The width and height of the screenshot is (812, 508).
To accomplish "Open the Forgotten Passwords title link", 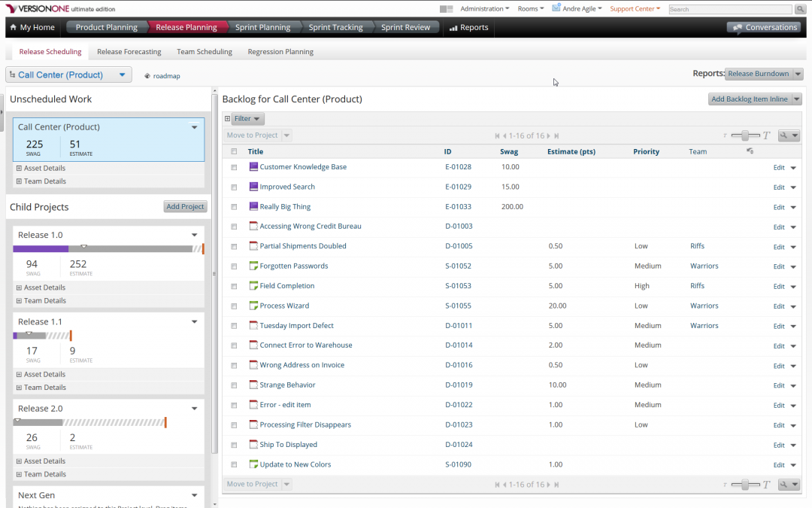I will pyautogui.click(x=294, y=266).
